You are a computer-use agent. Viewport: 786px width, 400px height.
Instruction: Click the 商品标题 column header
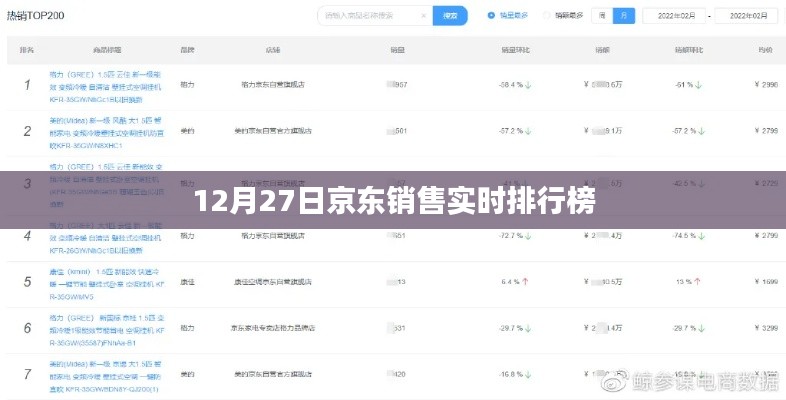(x=107, y=50)
